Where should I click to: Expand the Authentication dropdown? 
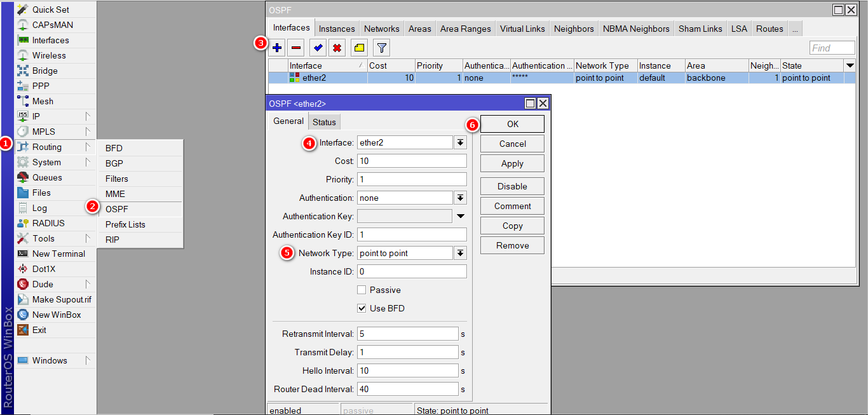[x=460, y=198]
